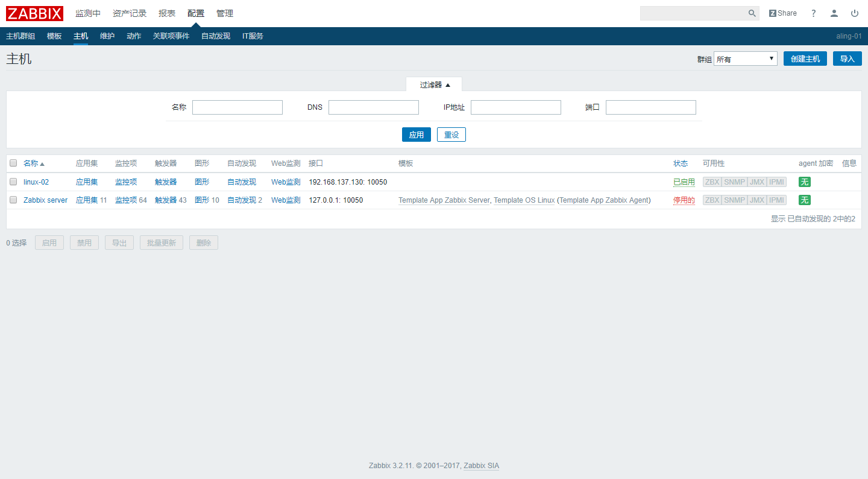Focus the IP地址 filter input field

516,107
